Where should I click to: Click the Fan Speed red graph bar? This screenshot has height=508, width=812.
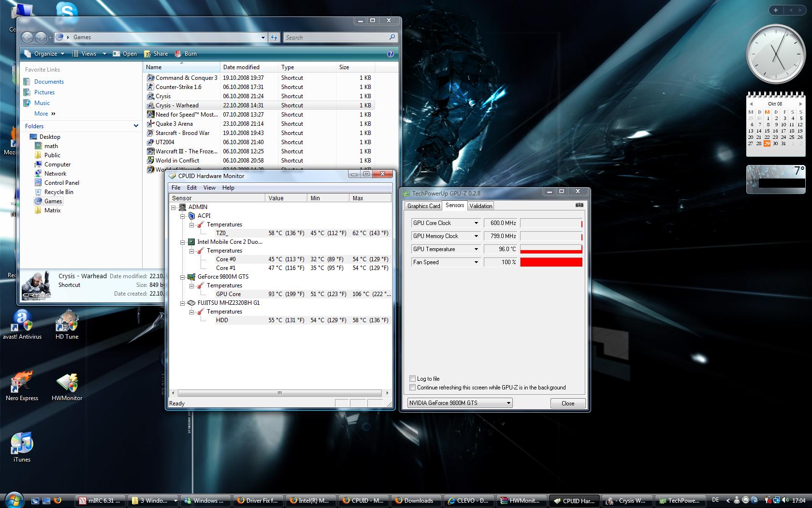(551, 262)
